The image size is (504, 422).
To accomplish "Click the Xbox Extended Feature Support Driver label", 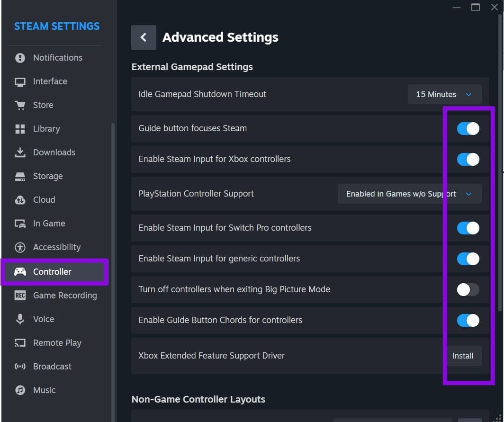I will click(x=211, y=356).
